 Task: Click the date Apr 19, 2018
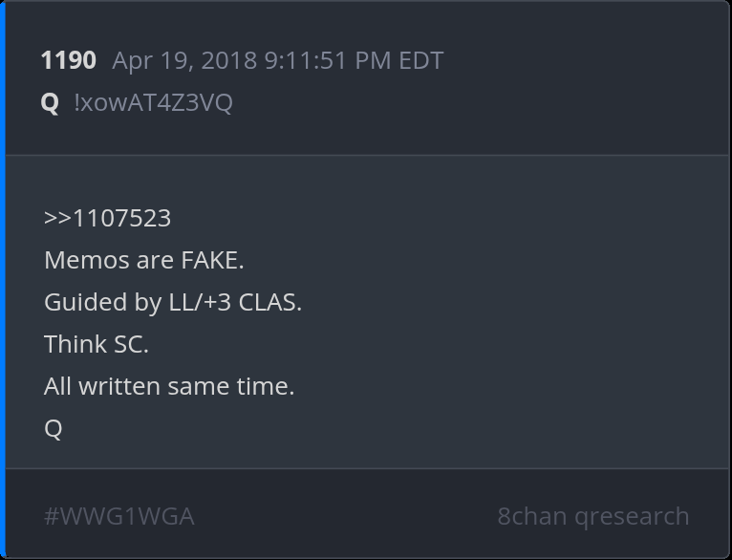185,60
